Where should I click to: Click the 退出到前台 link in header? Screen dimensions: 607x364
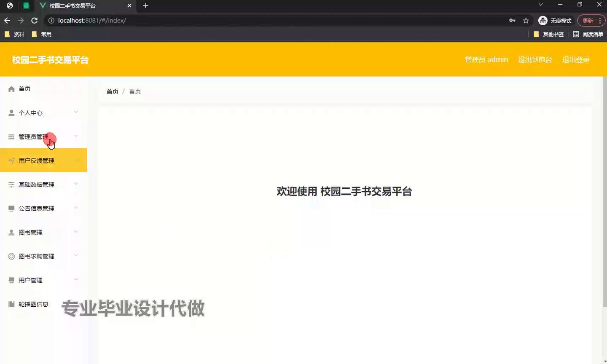pos(535,60)
